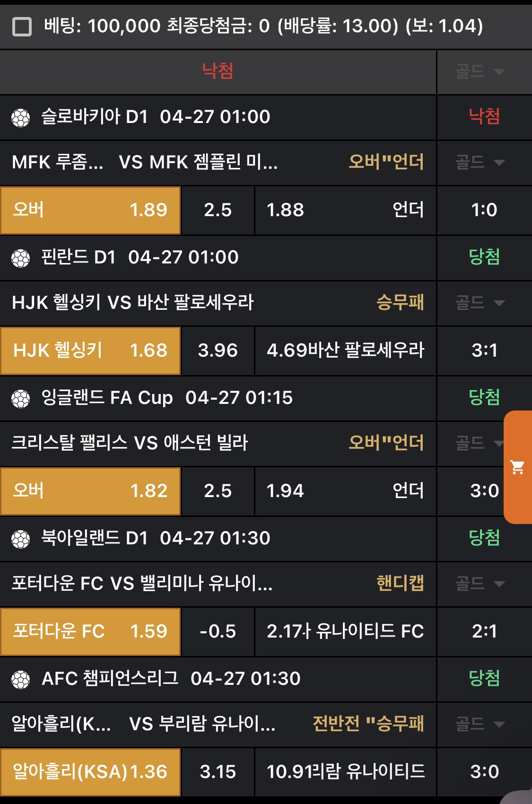The height and width of the screenshot is (804, 532).
Task: Click the soccer ball icon for AFC 챔피언스리그
Action: 21,680
